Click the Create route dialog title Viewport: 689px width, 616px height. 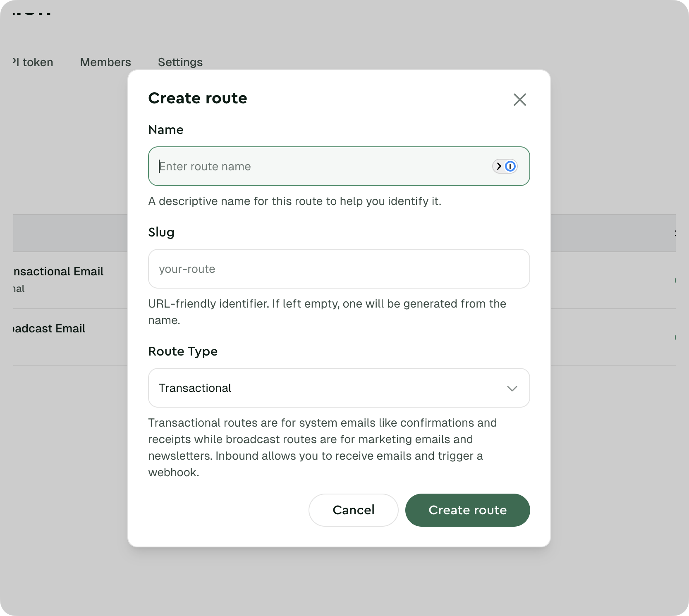pos(198,98)
